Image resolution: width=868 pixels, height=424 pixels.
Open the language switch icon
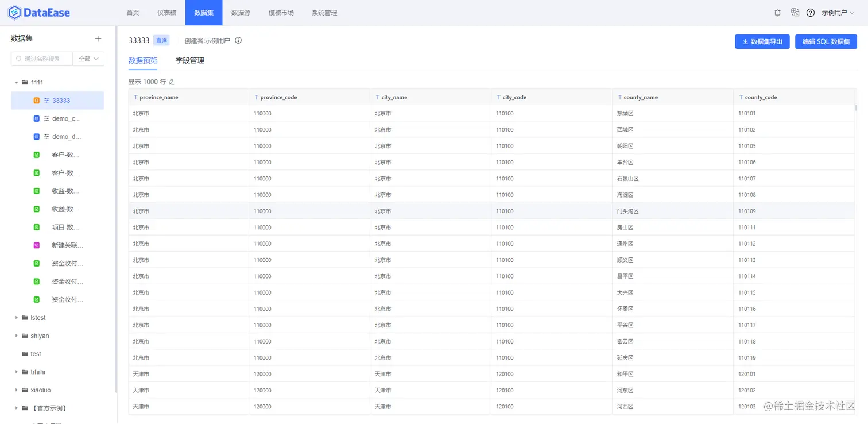(x=795, y=12)
